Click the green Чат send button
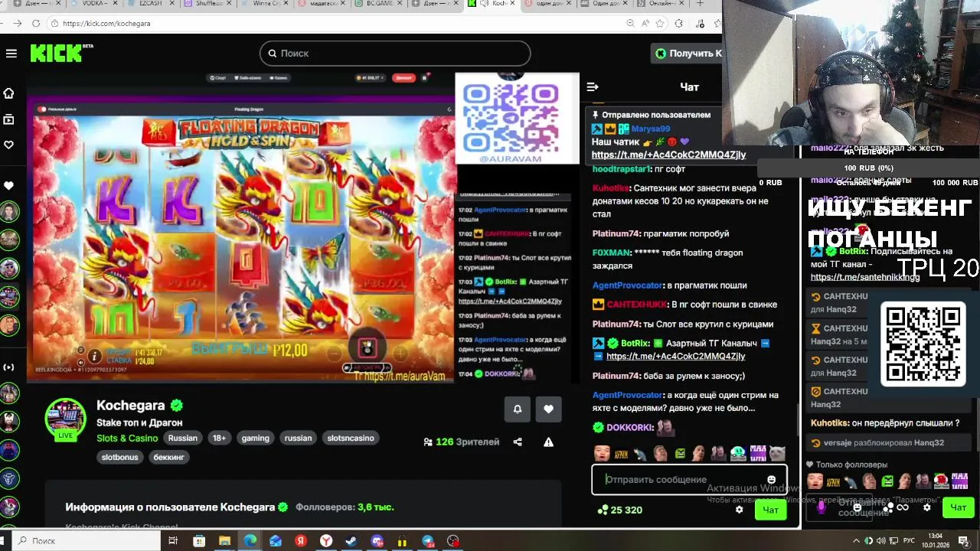980x551 pixels. pos(770,510)
